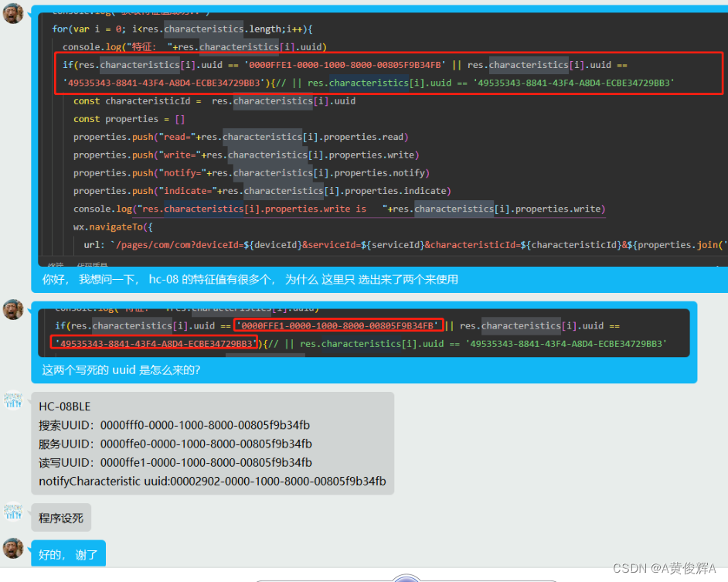Click the 好的, 谢了 message bubble

pos(68,553)
